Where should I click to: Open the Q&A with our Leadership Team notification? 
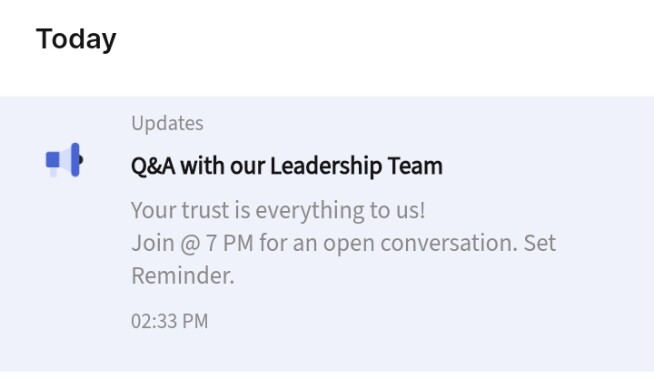point(327,234)
